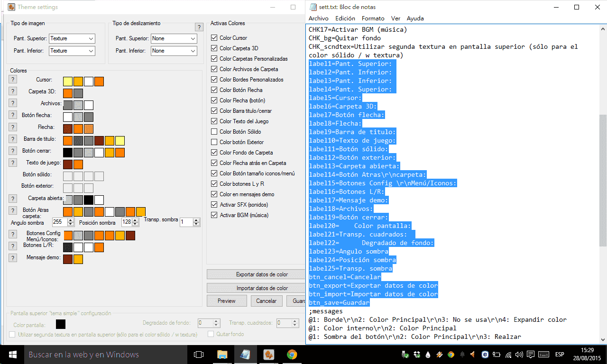Click the help icon for Botón flecha
The height and width of the screenshot is (364, 607).
click(13, 115)
